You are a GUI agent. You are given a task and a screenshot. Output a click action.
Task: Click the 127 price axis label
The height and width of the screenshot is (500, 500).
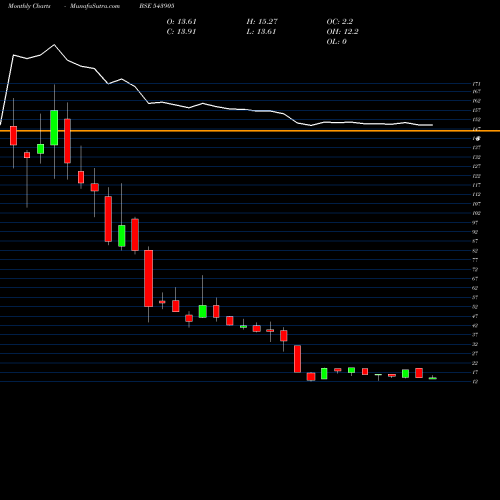coord(477,166)
